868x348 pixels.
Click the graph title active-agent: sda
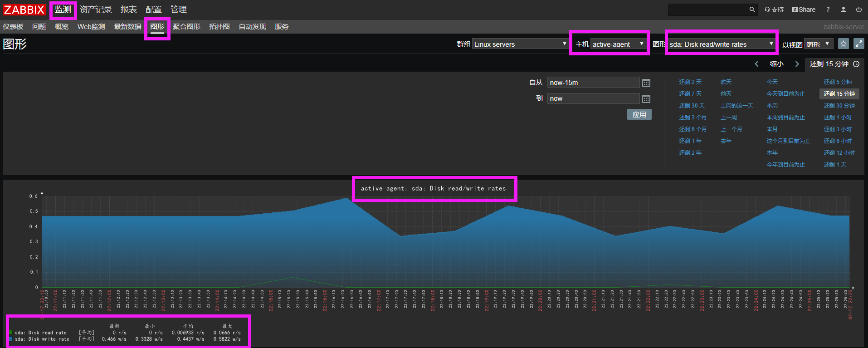(x=433, y=189)
